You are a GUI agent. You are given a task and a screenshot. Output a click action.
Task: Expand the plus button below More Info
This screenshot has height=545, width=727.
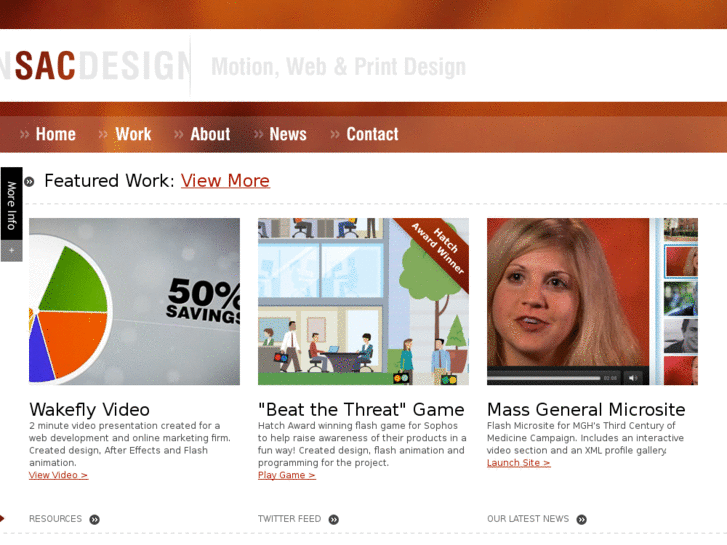pos(11,250)
